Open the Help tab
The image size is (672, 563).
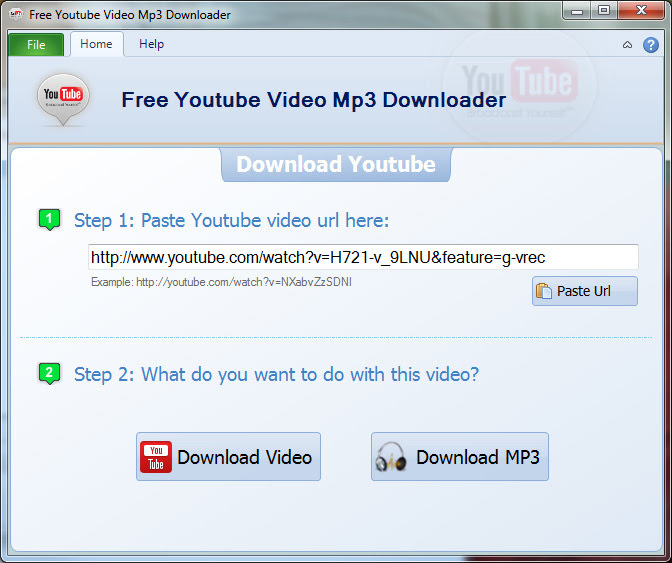(151, 44)
